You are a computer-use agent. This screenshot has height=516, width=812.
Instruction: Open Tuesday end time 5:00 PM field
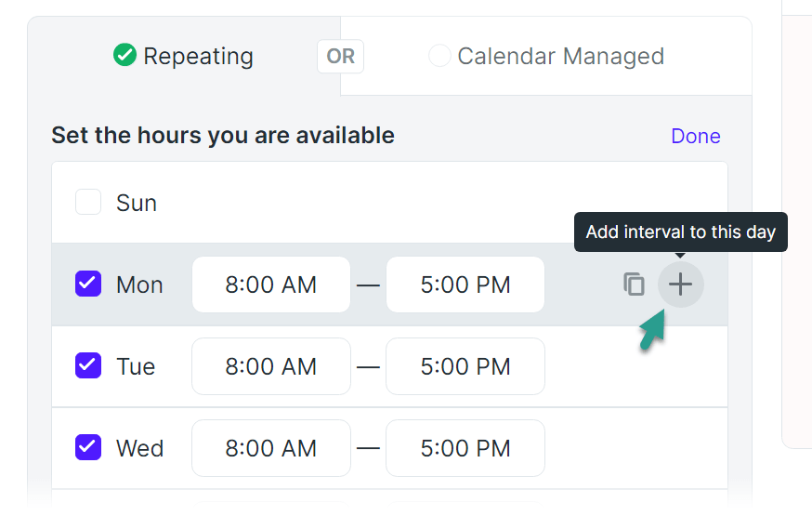pos(465,366)
